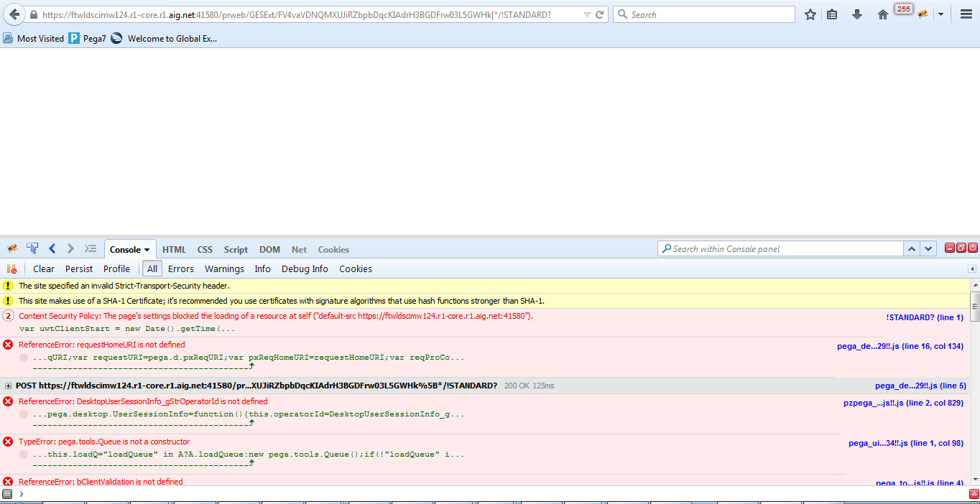Filter console to Cookies messages

click(356, 269)
